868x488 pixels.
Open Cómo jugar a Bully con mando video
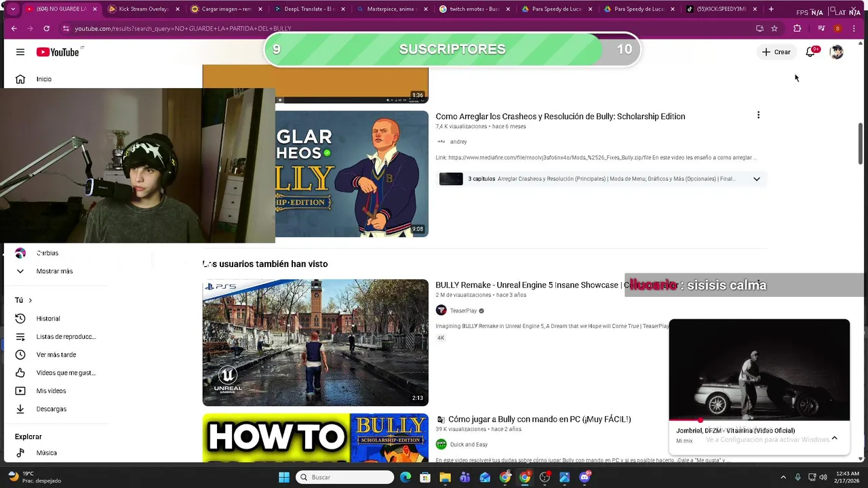(x=540, y=420)
